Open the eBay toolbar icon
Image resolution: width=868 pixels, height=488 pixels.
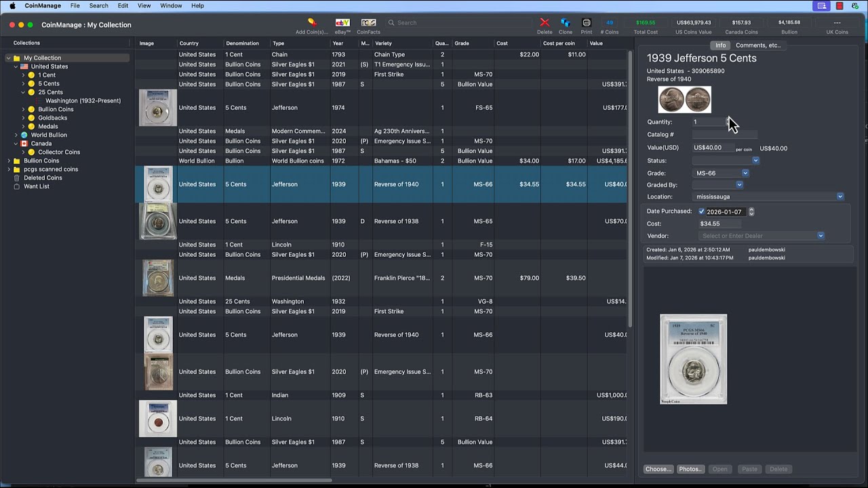(342, 22)
